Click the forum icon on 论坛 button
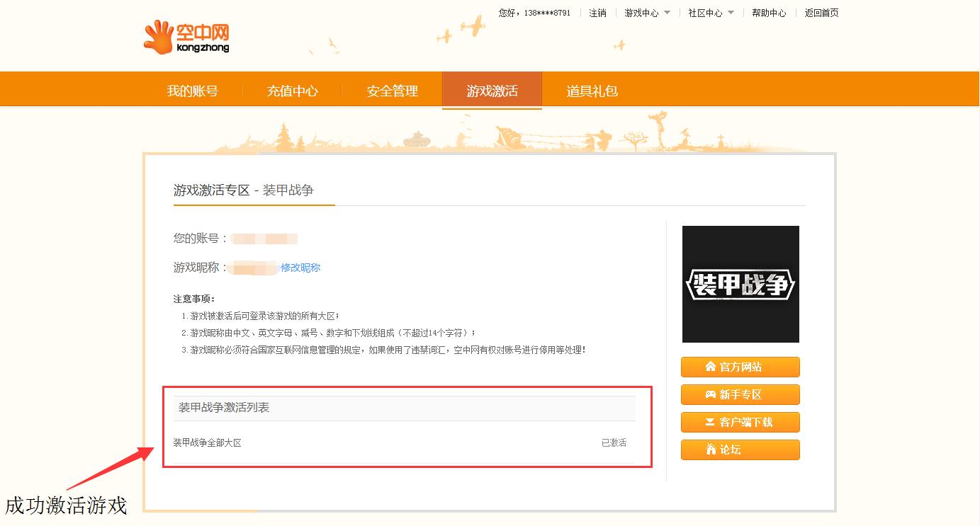Image resolution: width=980 pixels, height=526 pixels. [710, 450]
